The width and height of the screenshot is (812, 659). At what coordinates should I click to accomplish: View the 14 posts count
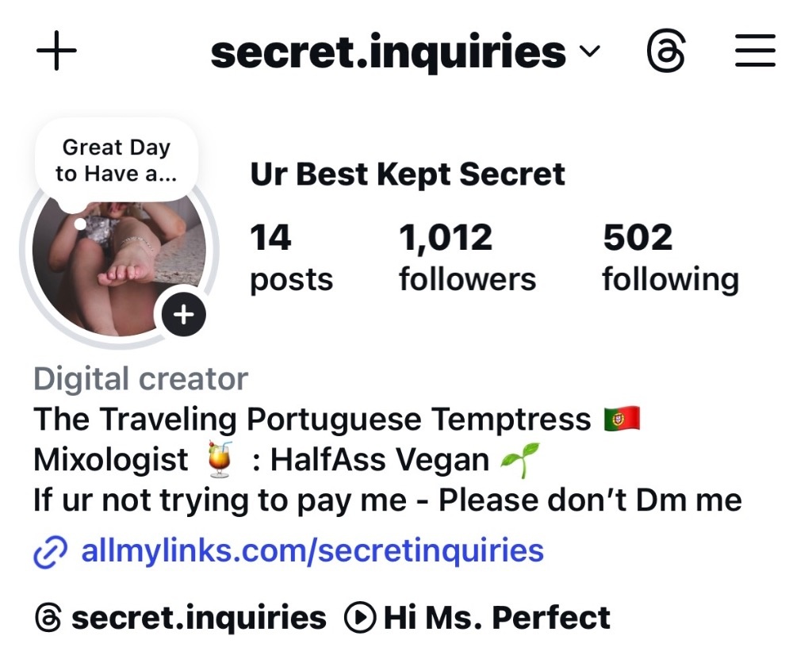(x=291, y=258)
